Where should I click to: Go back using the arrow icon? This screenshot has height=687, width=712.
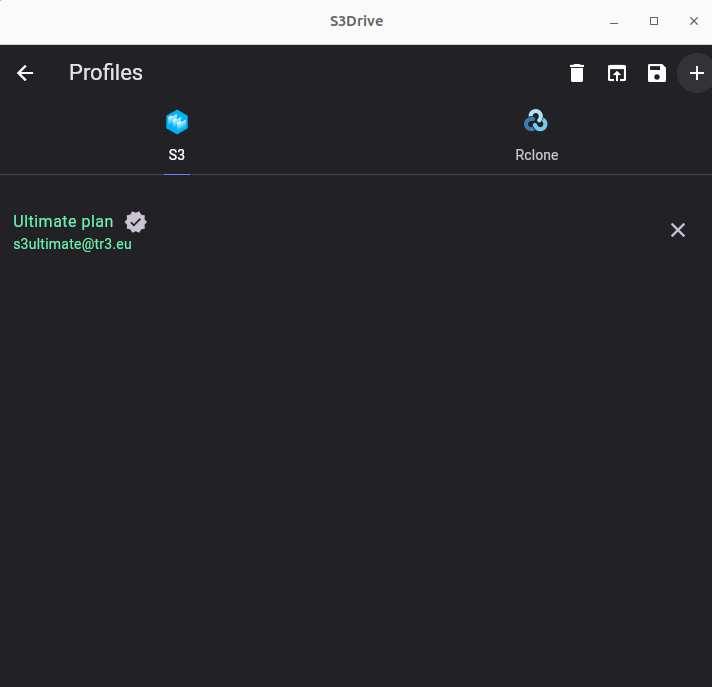[x=25, y=73]
